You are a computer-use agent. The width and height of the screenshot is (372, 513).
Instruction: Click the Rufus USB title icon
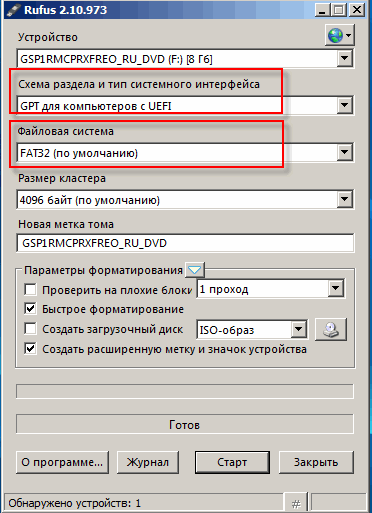pos(12,10)
